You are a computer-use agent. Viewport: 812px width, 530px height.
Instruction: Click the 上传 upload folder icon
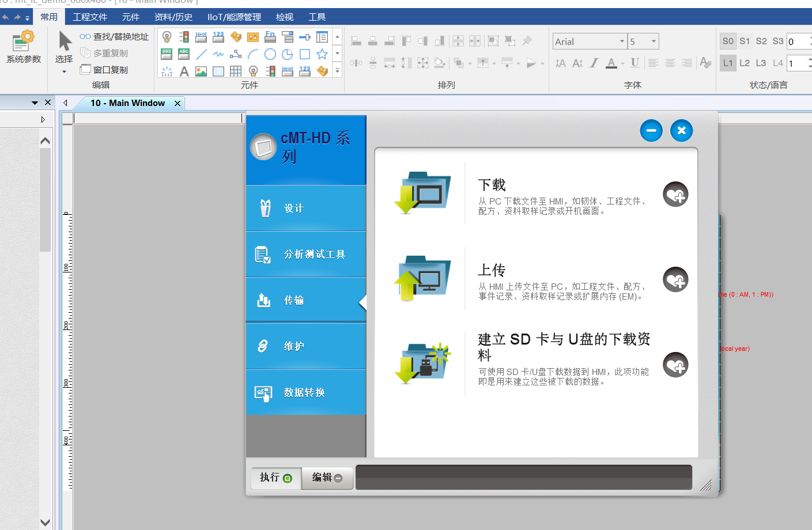pyautogui.click(x=424, y=278)
